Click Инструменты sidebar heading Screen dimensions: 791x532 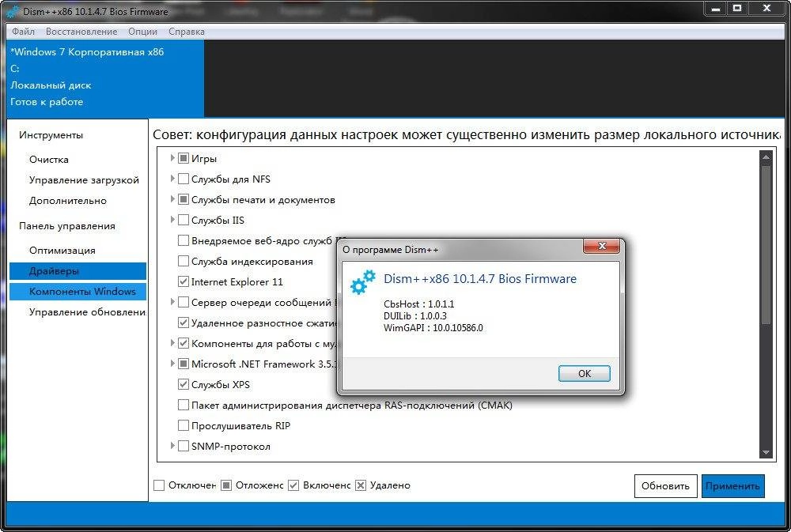point(51,135)
